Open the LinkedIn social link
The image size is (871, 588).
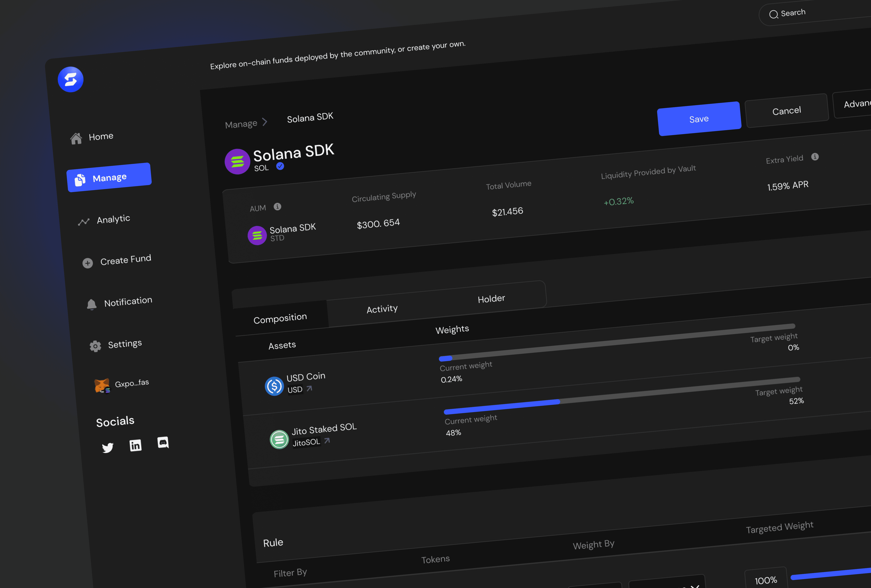click(x=135, y=445)
